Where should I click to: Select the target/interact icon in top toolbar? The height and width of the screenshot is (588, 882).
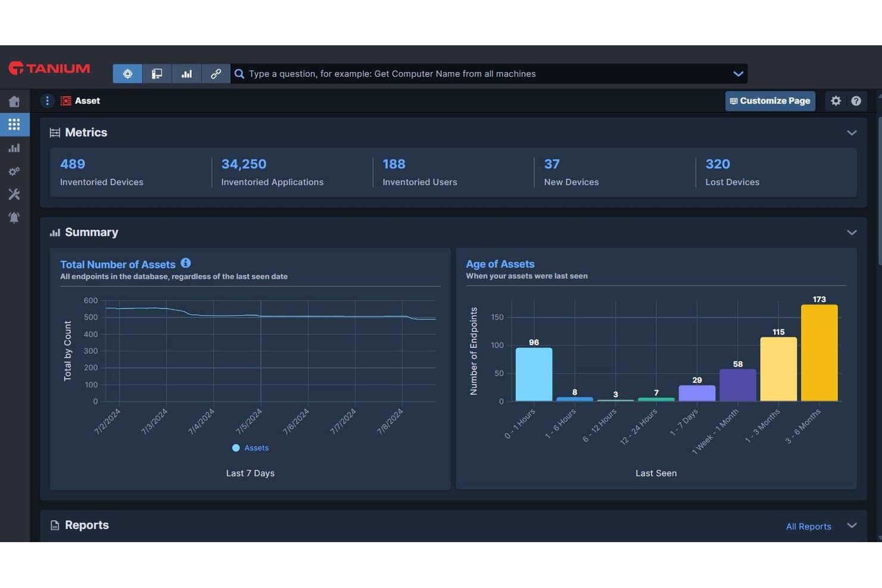point(128,74)
